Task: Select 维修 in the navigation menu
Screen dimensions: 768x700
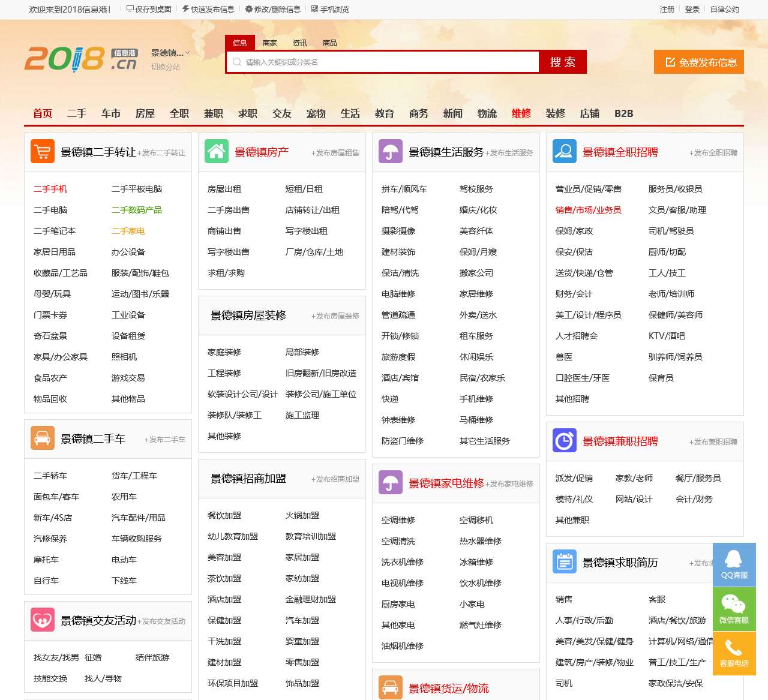Action: 521,113
